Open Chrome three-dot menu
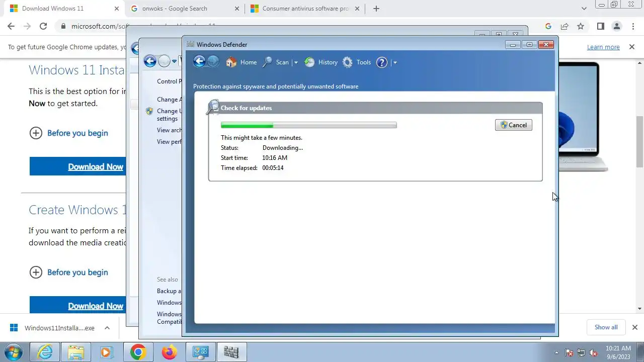This screenshot has height=362, width=644. (632, 26)
